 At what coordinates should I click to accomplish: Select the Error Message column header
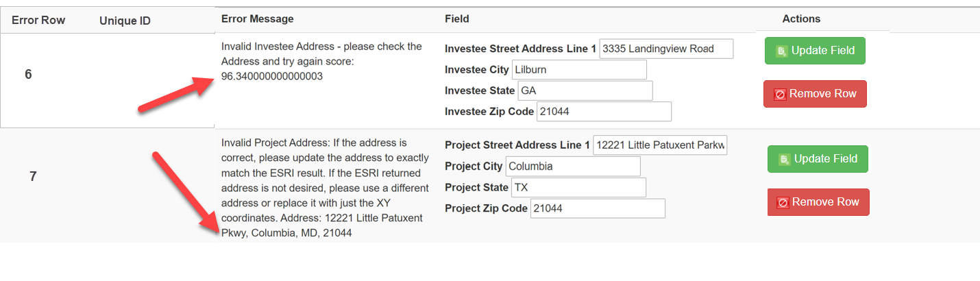click(257, 19)
